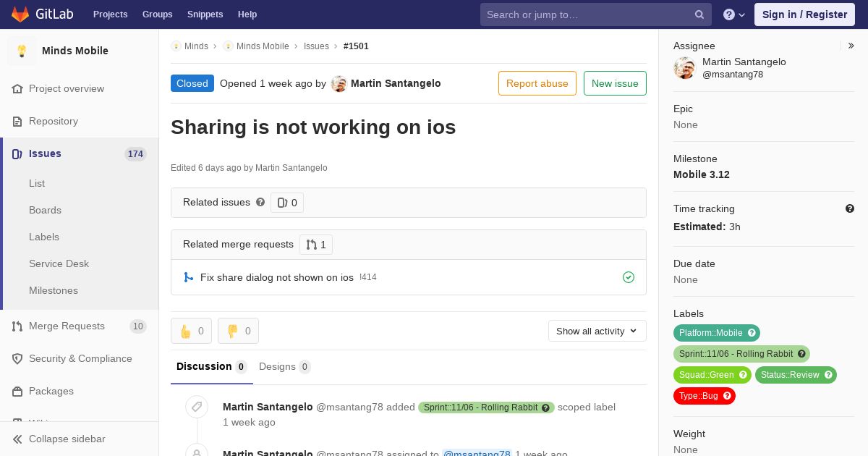Click the thumbs down emoji button
The height and width of the screenshot is (456, 868).
pyautogui.click(x=239, y=331)
